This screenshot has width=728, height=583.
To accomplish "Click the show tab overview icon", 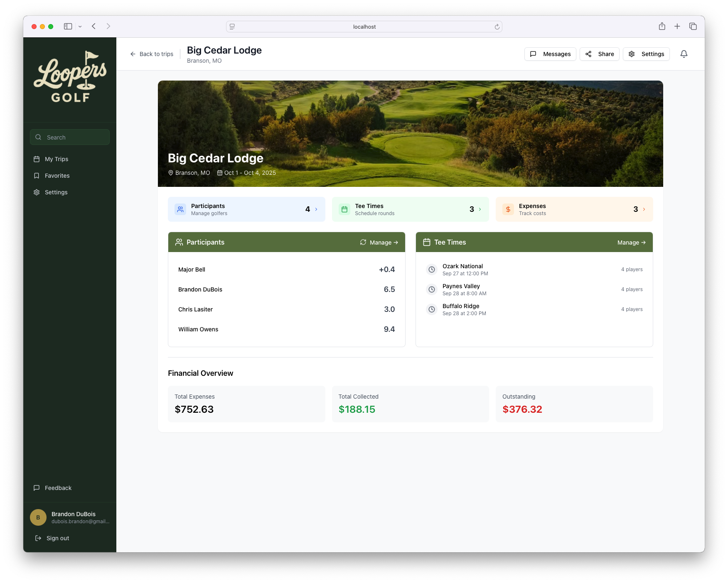I will pos(693,26).
